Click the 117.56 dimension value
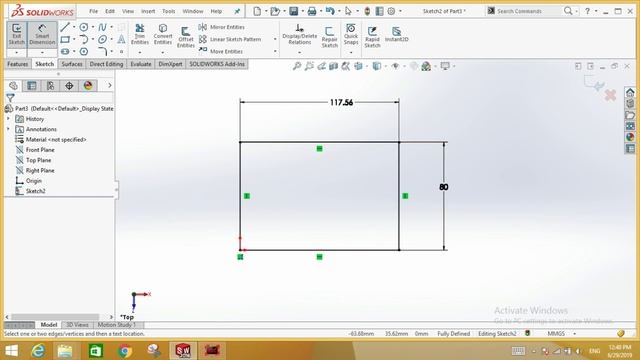This screenshot has width=640, height=360. [341, 102]
